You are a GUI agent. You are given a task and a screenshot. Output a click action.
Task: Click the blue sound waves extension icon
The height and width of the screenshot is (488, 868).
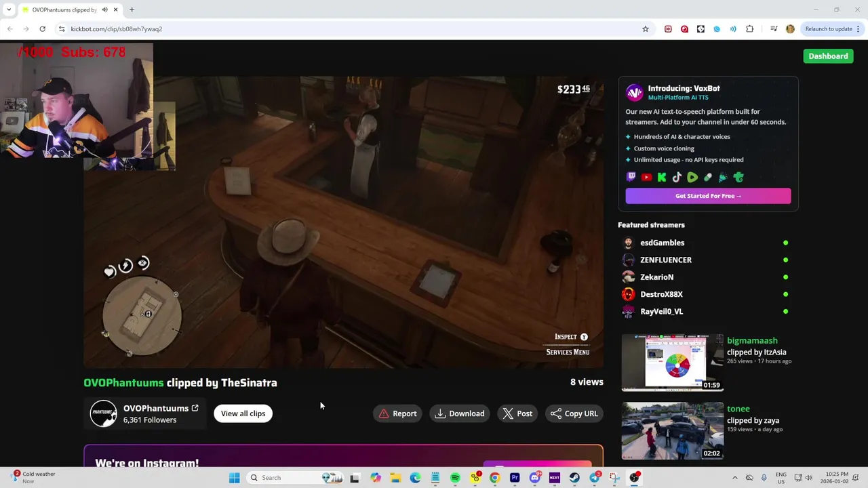tap(733, 29)
